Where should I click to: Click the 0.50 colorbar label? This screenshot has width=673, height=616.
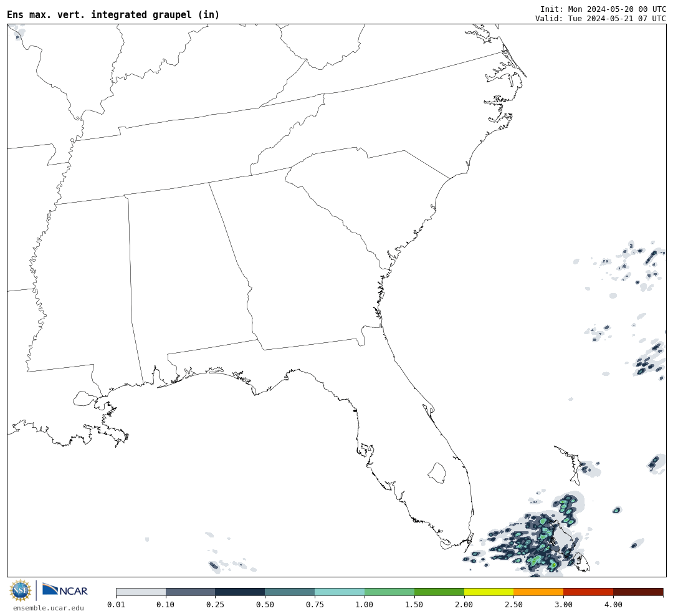(x=265, y=605)
